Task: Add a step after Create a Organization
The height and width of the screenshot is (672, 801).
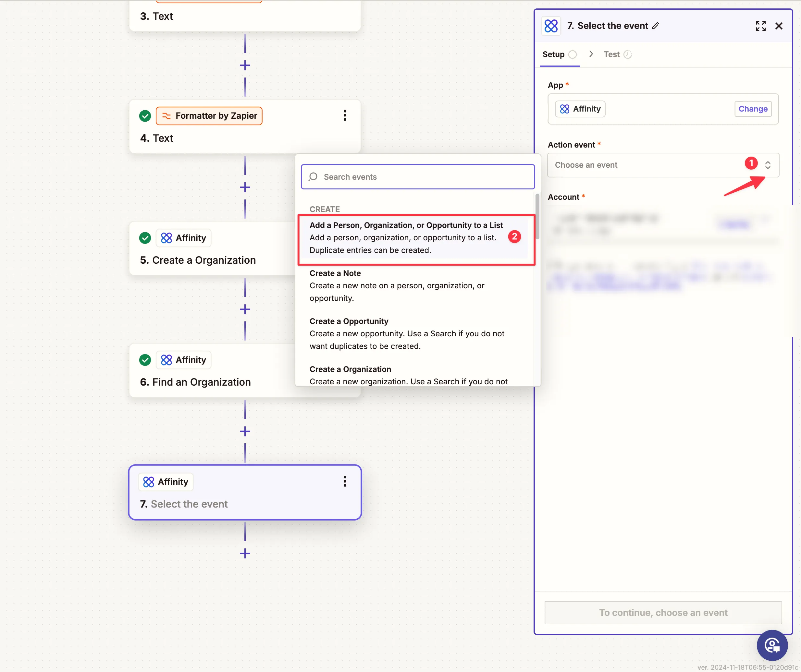Action: coord(245,309)
